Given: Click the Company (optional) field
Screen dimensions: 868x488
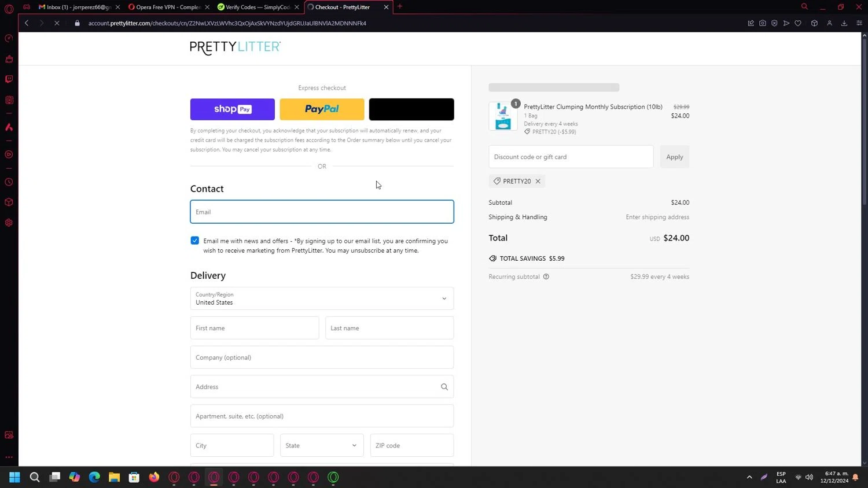Looking at the screenshot, I should (322, 357).
